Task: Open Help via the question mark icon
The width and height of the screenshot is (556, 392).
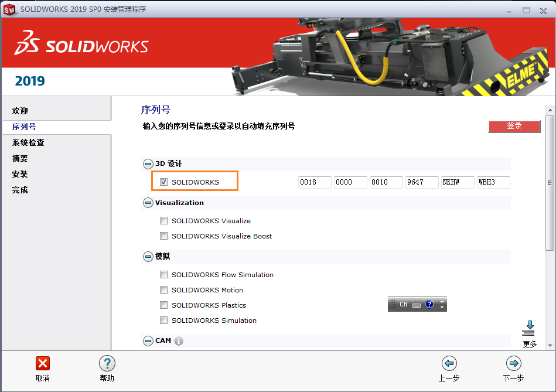Action: [x=107, y=363]
